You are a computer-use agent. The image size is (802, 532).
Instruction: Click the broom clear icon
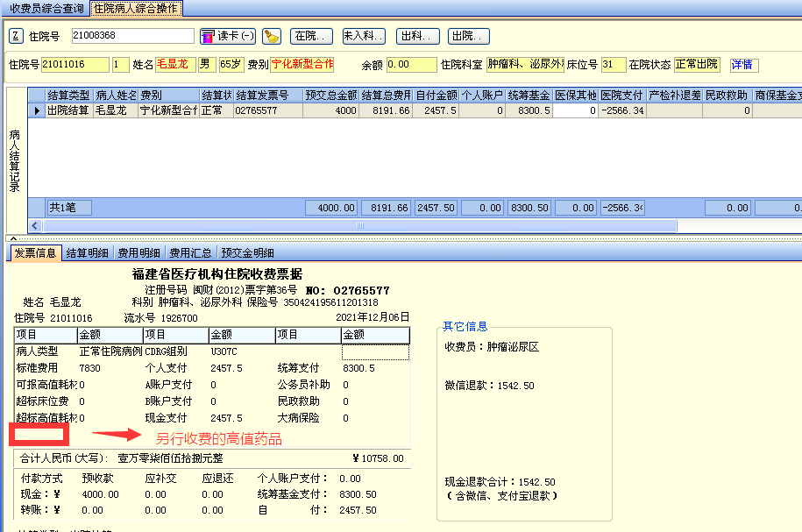(271, 36)
